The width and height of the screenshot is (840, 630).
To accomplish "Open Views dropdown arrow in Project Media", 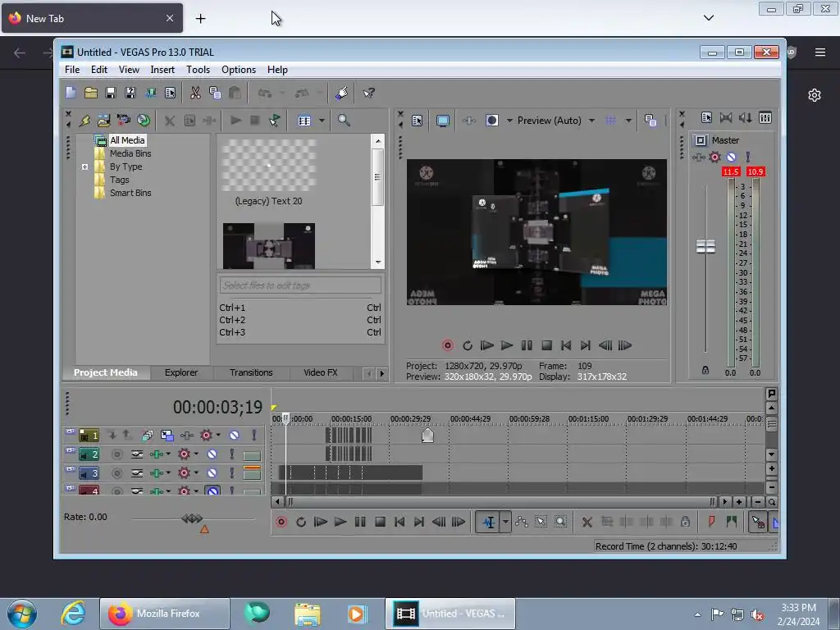I will (x=322, y=121).
